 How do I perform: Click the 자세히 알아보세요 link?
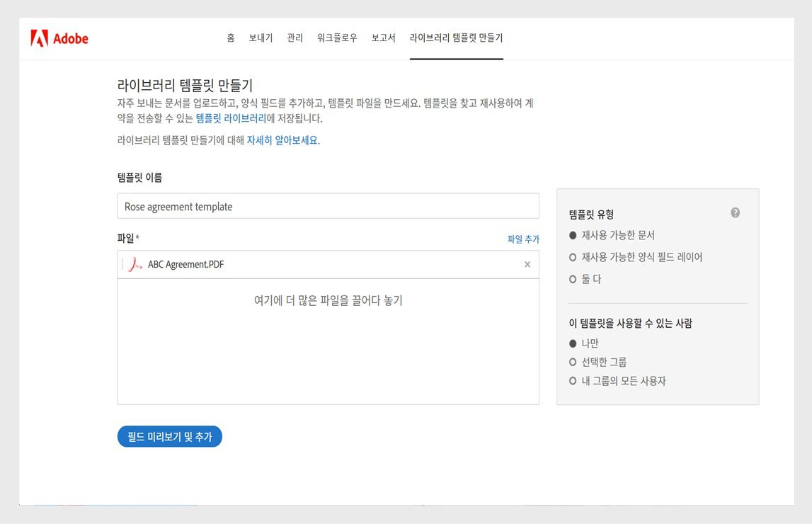point(281,141)
